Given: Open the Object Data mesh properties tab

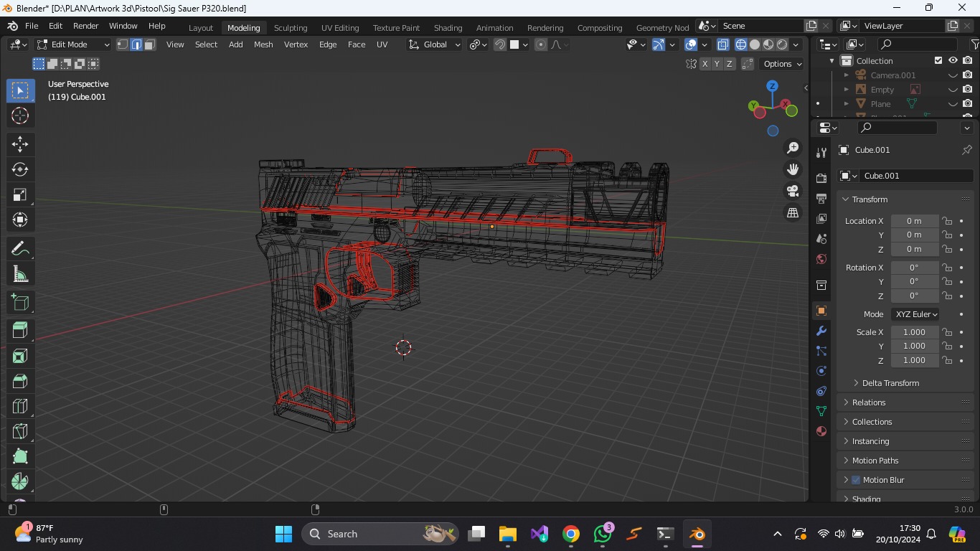Looking at the screenshot, I should (821, 411).
